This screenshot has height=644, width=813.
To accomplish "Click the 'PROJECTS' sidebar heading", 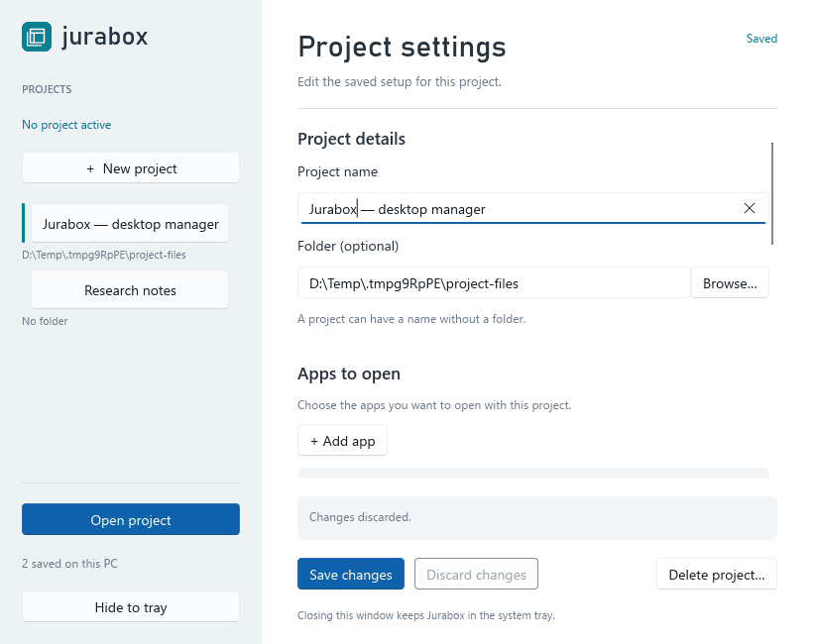I will [47, 89].
